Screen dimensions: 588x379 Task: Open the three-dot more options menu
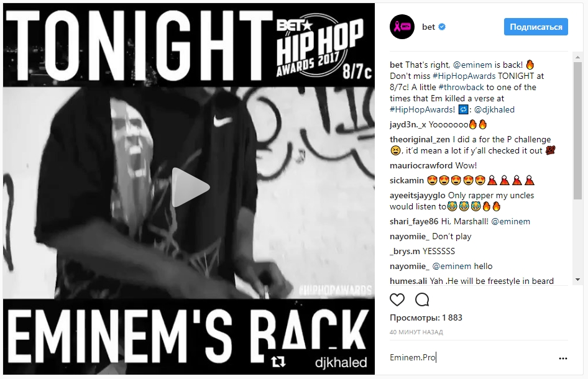563,358
